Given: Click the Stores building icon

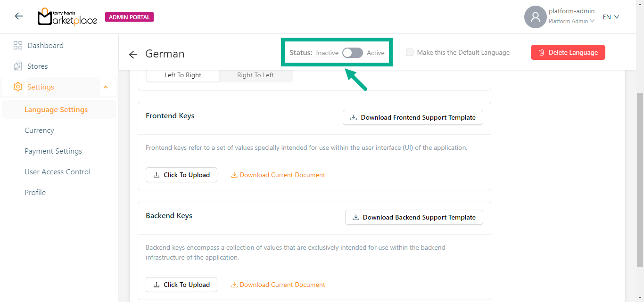Looking at the screenshot, I should [18, 66].
